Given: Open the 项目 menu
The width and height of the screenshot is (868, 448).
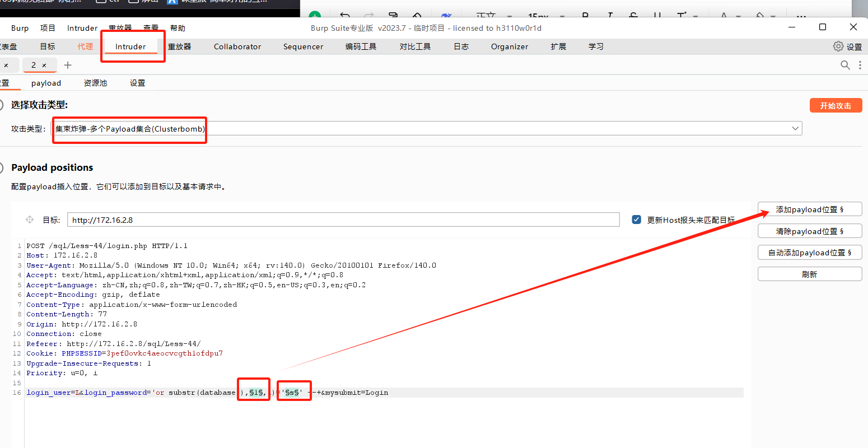Looking at the screenshot, I should pyautogui.click(x=48, y=28).
